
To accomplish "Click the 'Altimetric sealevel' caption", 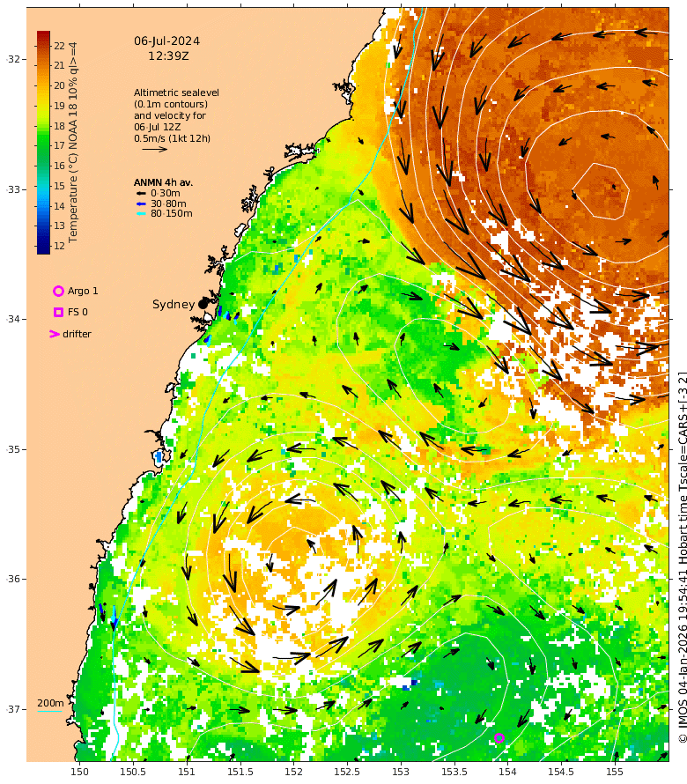I will click(176, 92).
